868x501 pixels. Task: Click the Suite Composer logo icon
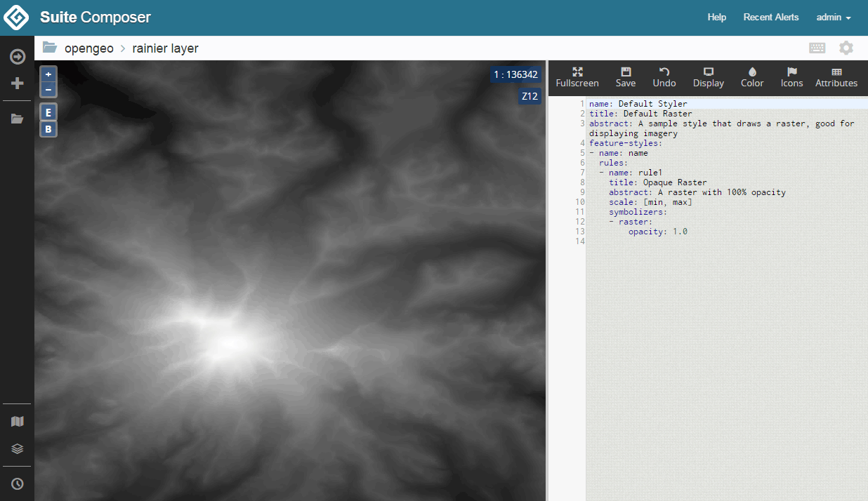(x=17, y=18)
